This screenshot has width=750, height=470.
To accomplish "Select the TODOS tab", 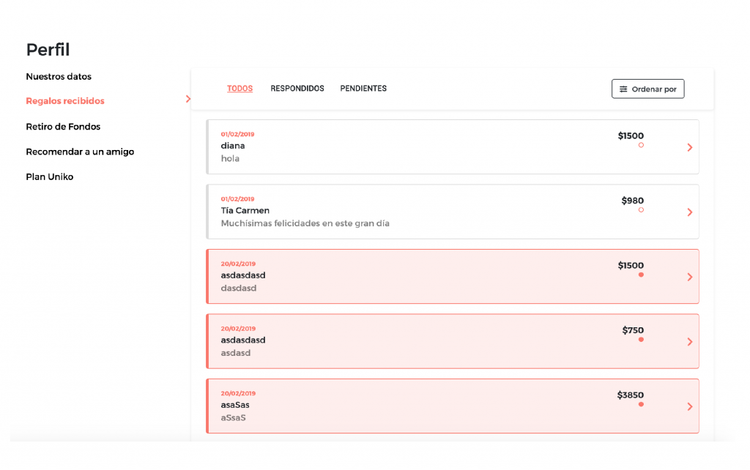I will tap(240, 88).
